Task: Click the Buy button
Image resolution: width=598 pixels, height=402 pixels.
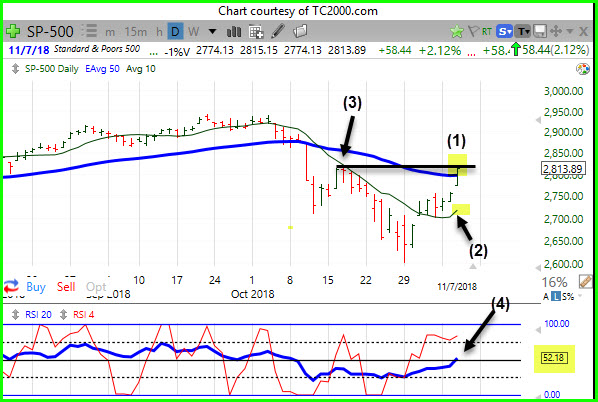Action: point(36,286)
